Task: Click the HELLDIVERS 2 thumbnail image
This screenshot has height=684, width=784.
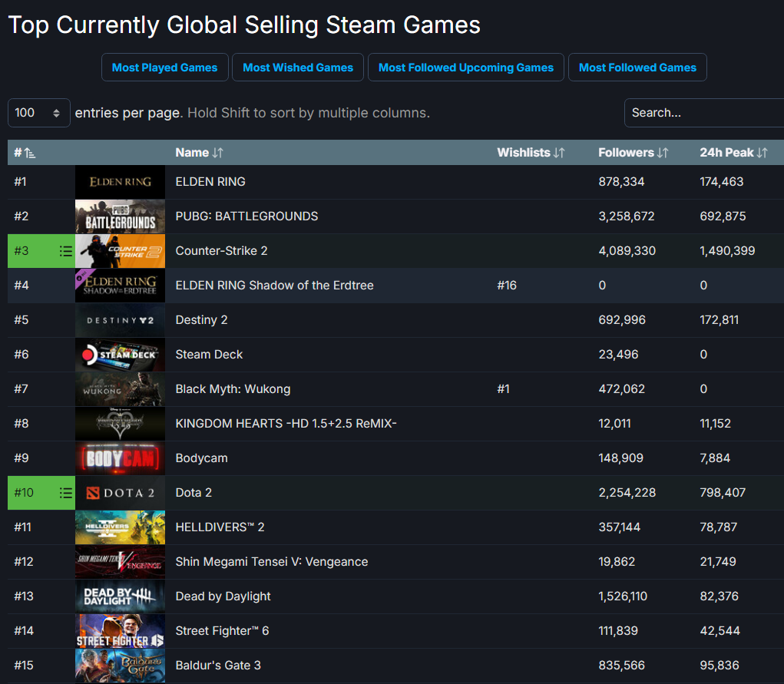Action: coord(120,527)
